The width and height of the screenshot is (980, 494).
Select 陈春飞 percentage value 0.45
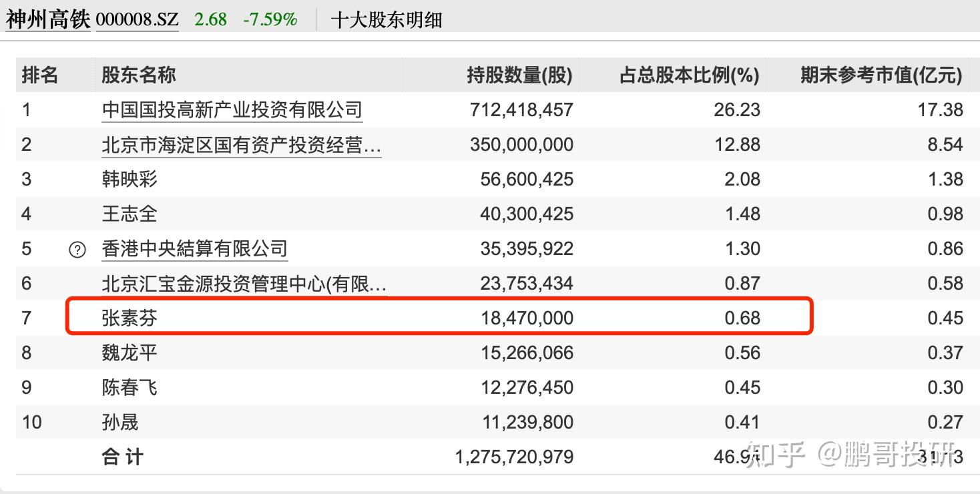(x=742, y=387)
